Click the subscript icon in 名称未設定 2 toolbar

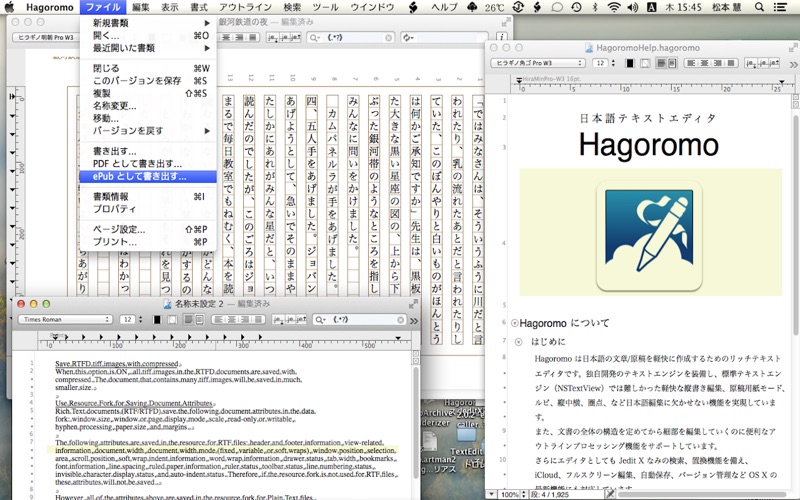tap(278, 319)
